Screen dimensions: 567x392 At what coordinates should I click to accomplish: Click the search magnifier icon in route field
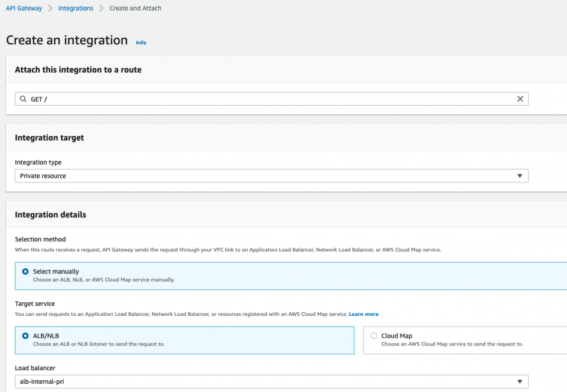pyautogui.click(x=23, y=99)
